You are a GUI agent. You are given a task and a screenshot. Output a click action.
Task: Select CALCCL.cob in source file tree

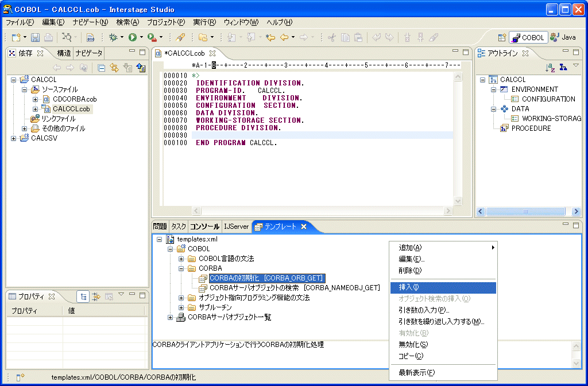[71, 109]
